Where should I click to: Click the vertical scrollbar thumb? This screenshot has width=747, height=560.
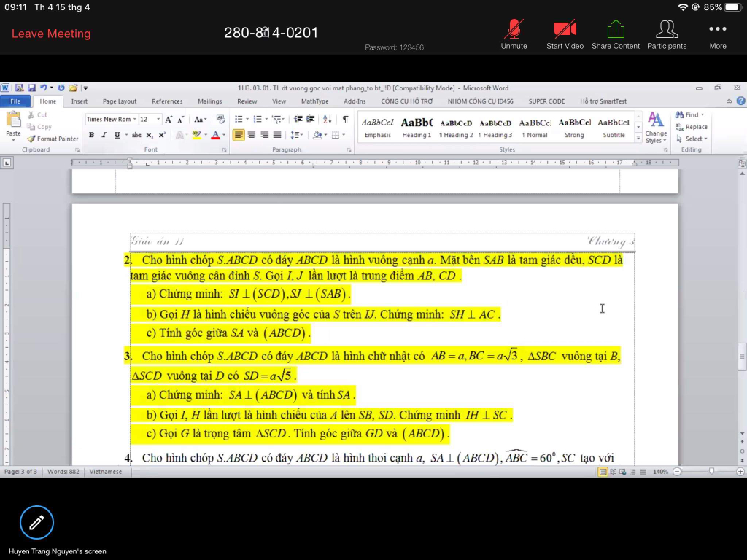742,356
